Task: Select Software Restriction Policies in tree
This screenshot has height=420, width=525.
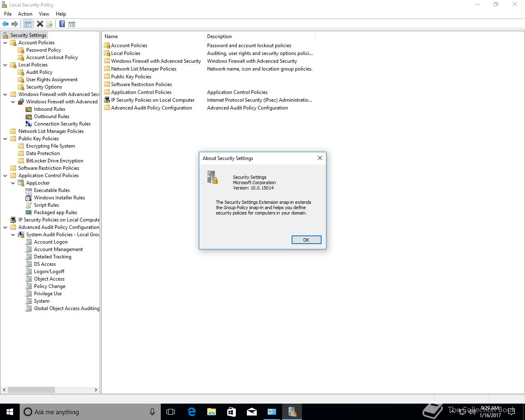Action: click(49, 168)
